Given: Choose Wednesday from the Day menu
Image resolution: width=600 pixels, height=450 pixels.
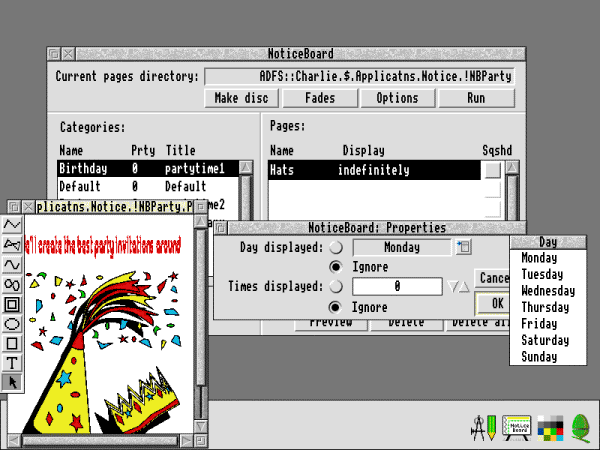Looking at the screenshot, I should pyautogui.click(x=548, y=291).
